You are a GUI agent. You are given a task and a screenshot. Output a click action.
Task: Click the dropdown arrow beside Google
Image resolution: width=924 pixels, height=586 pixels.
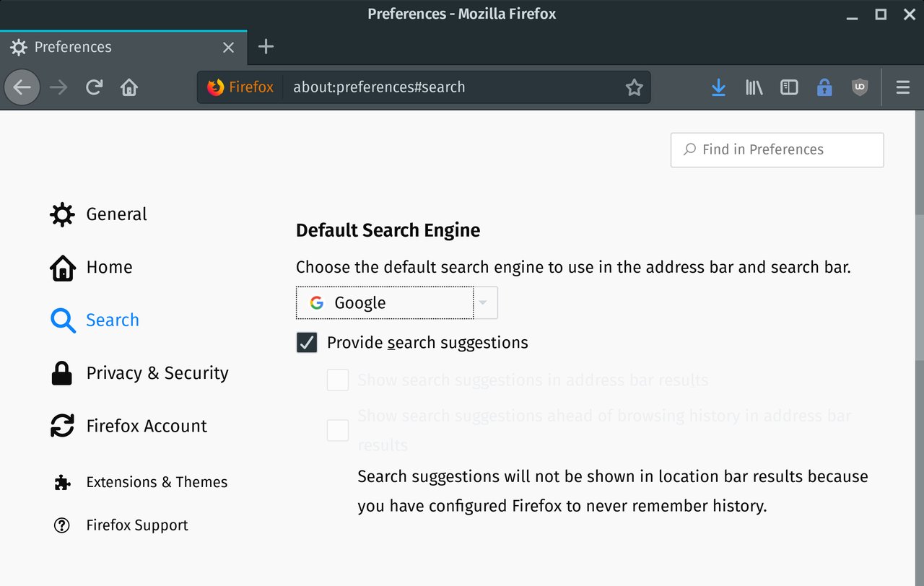484,303
